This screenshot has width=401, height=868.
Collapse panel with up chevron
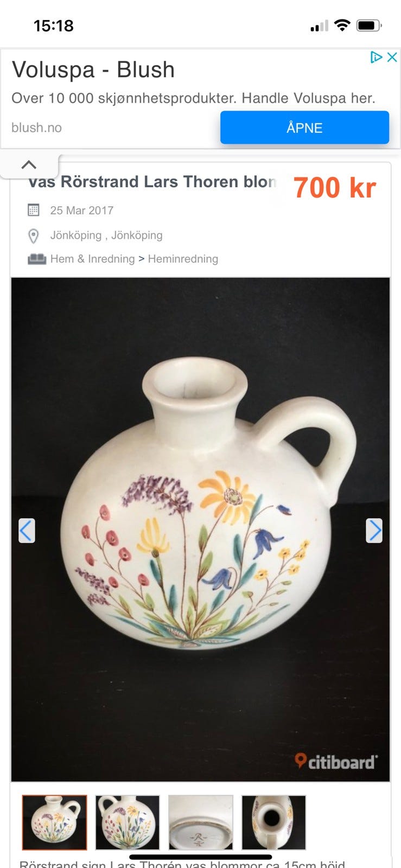click(29, 164)
